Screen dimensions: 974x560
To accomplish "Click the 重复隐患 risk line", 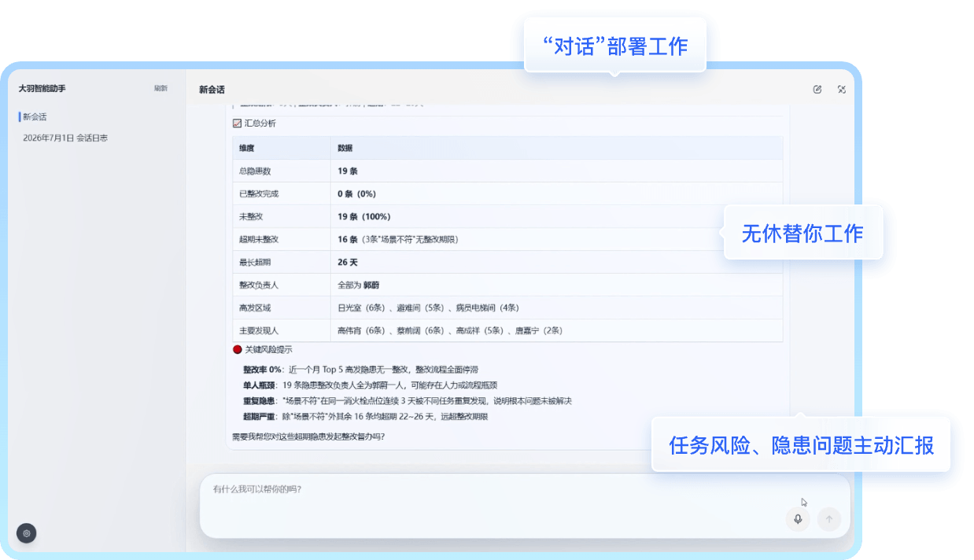I will [x=408, y=400].
